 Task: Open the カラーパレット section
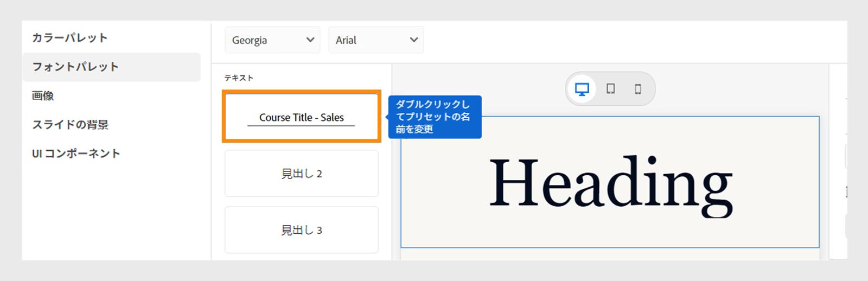point(70,38)
